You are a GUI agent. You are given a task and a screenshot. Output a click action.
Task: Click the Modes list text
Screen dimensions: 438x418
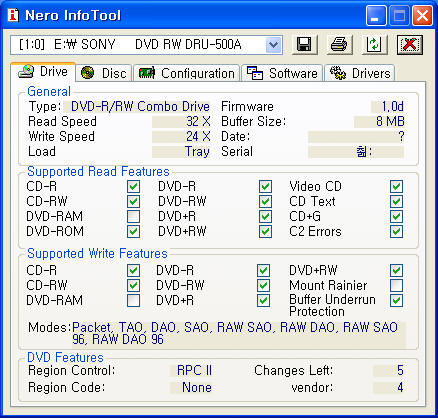(x=239, y=334)
